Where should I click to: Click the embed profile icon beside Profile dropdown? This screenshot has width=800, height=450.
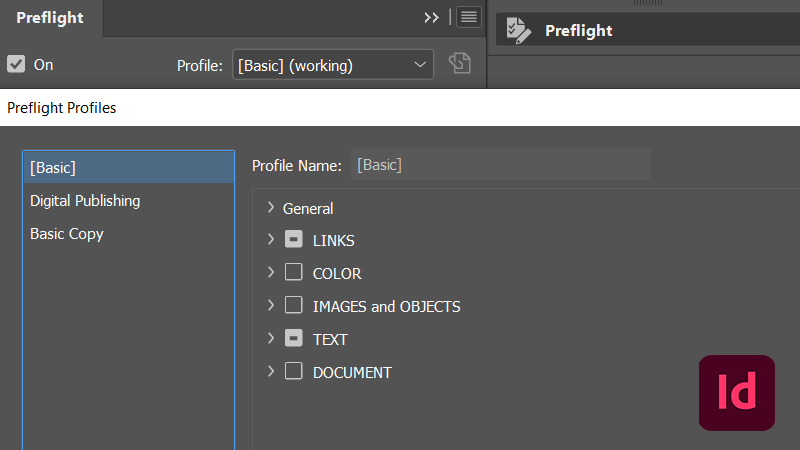tap(459, 65)
